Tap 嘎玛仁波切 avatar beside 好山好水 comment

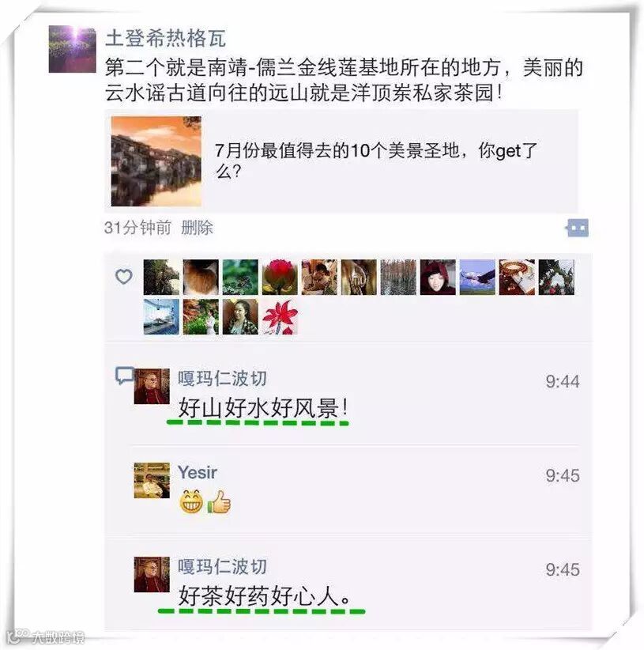[x=152, y=386]
